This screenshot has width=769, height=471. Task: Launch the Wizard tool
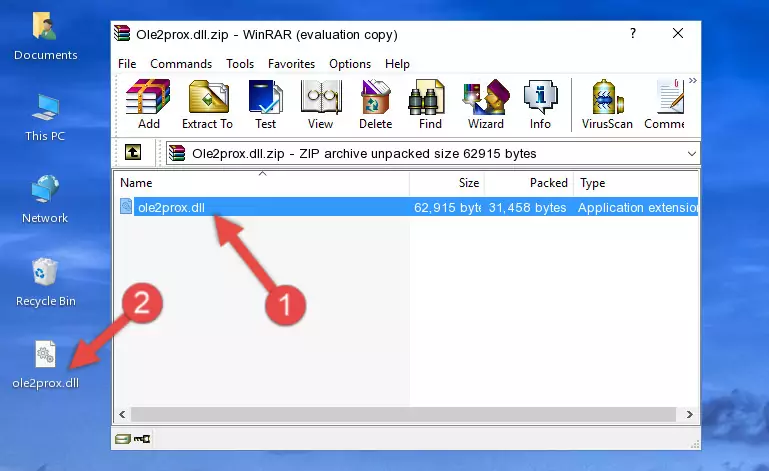[x=486, y=105]
